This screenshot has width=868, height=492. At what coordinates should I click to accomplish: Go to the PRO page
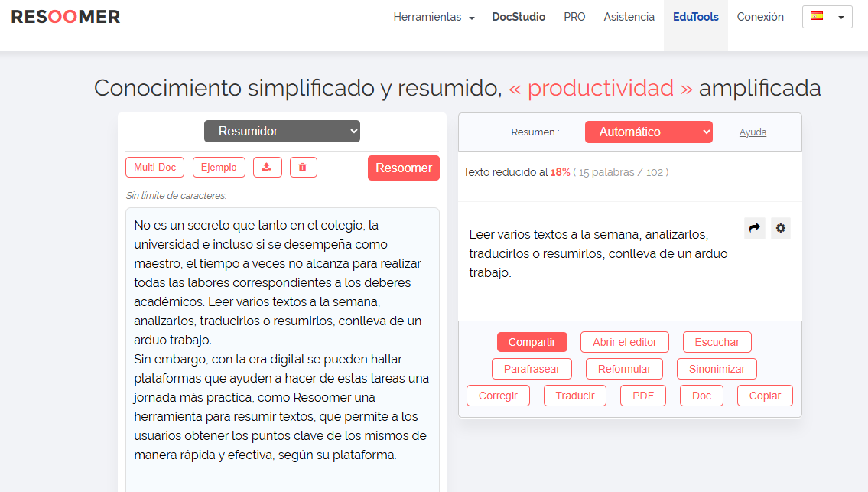coord(574,17)
